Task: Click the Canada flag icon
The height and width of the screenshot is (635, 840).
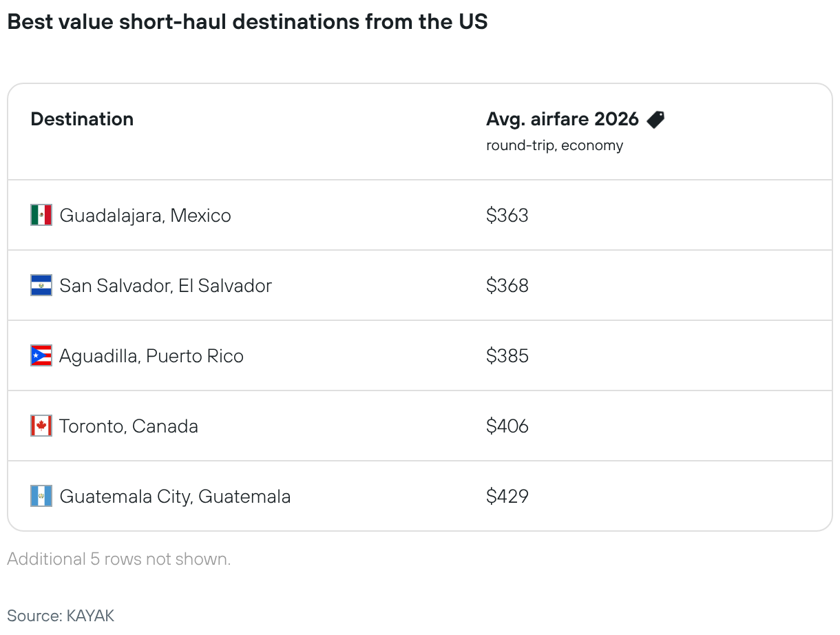Action: click(41, 426)
